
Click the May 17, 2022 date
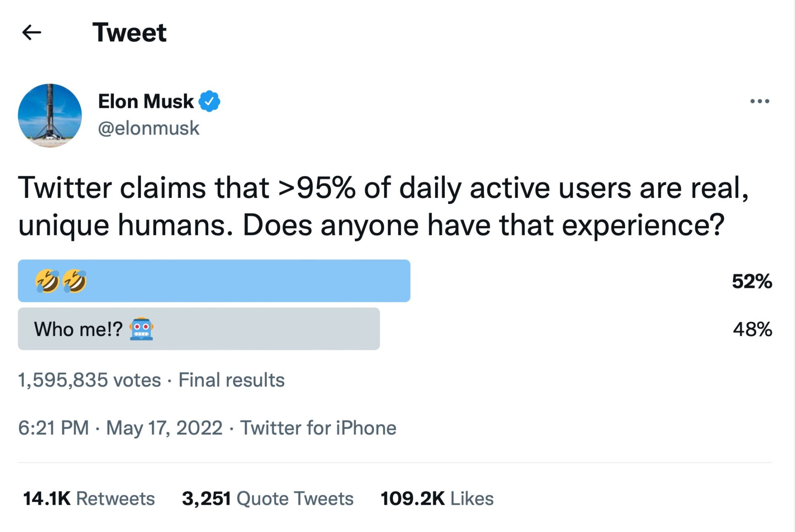coord(164,428)
